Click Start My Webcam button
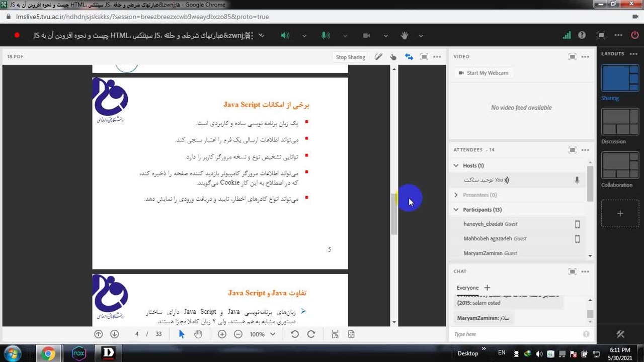 (x=483, y=73)
